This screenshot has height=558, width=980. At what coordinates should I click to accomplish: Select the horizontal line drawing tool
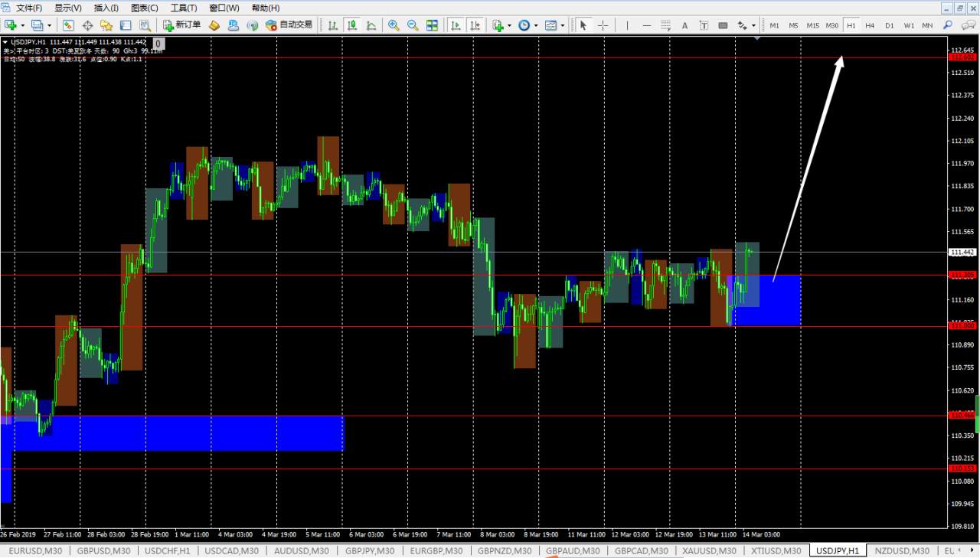[x=646, y=25]
